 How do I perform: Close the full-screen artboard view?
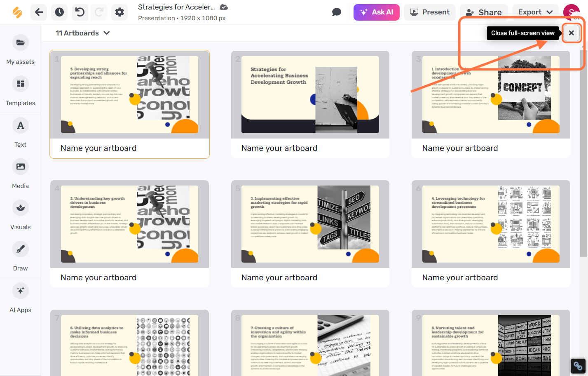pos(571,33)
